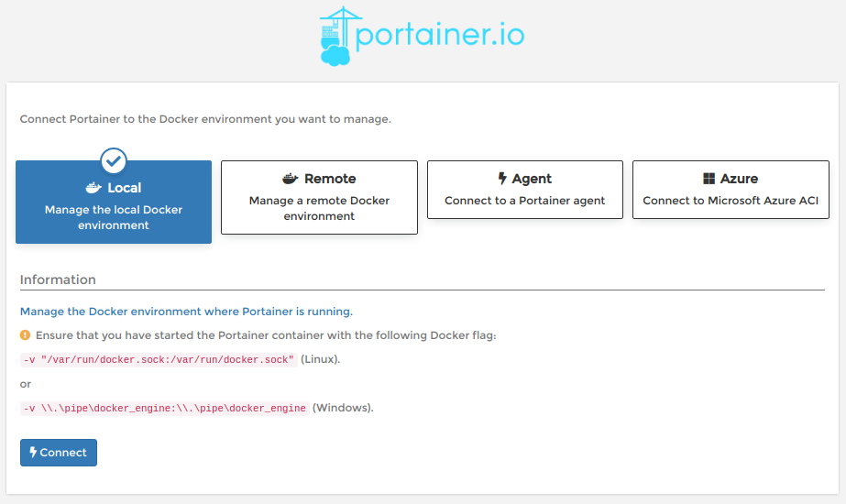Screen dimensions: 846x504
Task: Click the bolt icon in the Connect button
Action: tap(33, 452)
